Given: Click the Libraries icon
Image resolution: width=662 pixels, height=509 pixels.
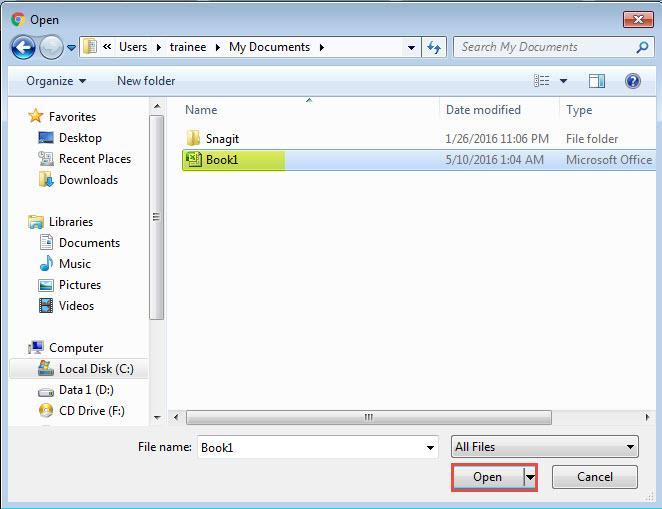Looking at the screenshot, I should 35,222.
